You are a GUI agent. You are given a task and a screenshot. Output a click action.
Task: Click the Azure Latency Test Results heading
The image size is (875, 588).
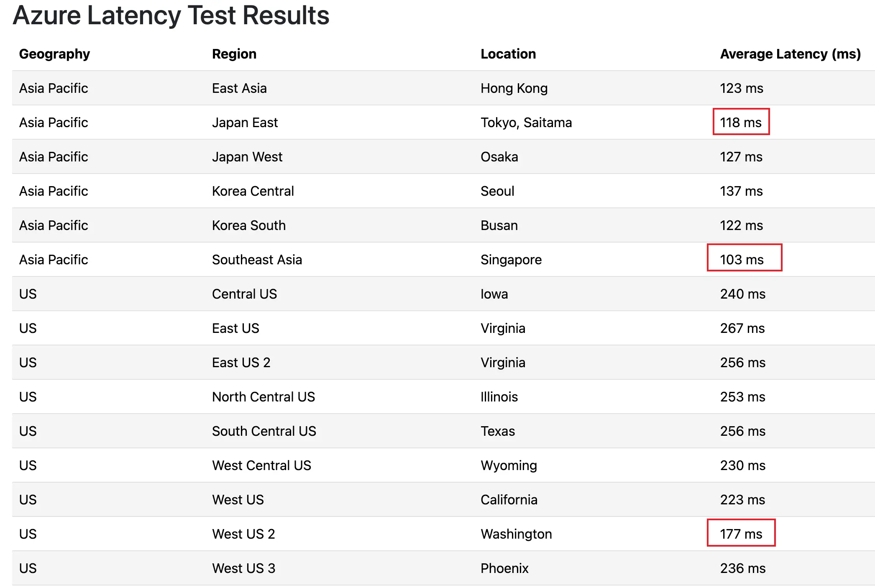pyautogui.click(x=171, y=15)
